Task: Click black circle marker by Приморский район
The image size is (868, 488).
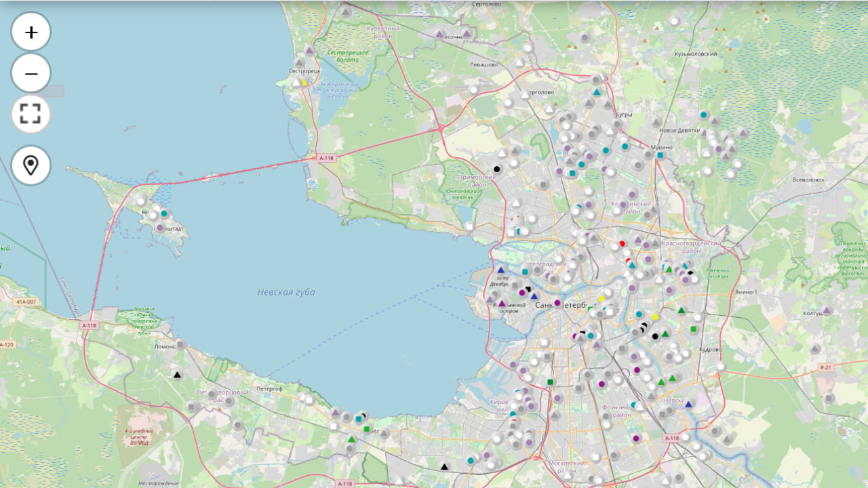Action: (x=497, y=169)
